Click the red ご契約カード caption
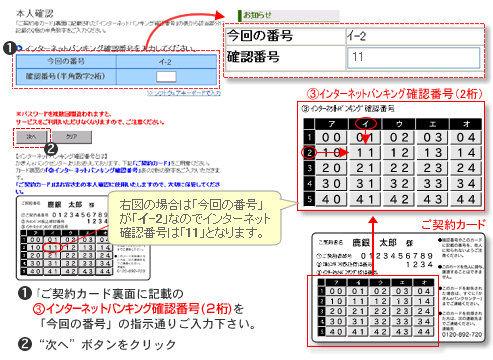The image size is (493, 360). [453, 224]
